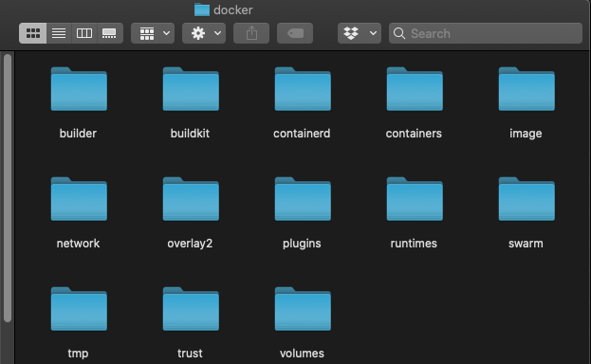The height and width of the screenshot is (364, 591).
Task: Click the vertical scrollbar thumb
Action: point(8,188)
